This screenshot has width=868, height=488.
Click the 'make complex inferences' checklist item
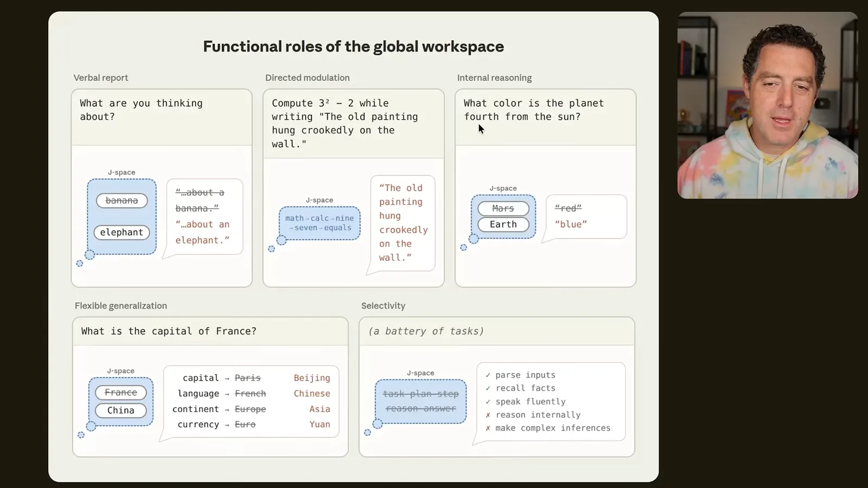tap(553, 428)
